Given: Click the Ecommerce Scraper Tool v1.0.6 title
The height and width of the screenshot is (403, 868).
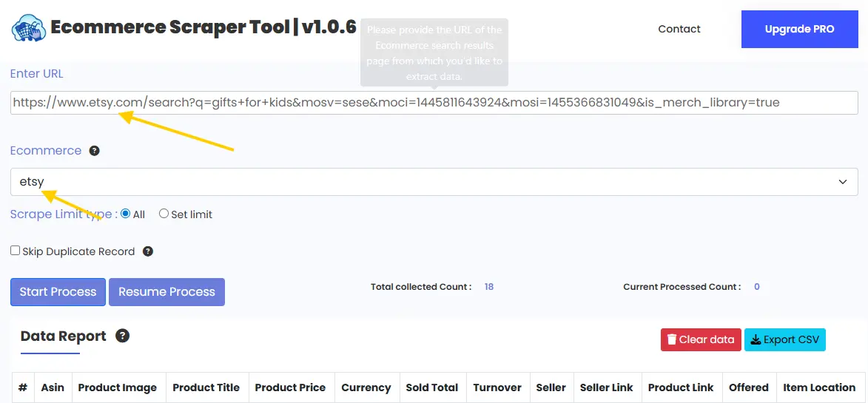Looking at the screenshot, I should pos(203,27).
